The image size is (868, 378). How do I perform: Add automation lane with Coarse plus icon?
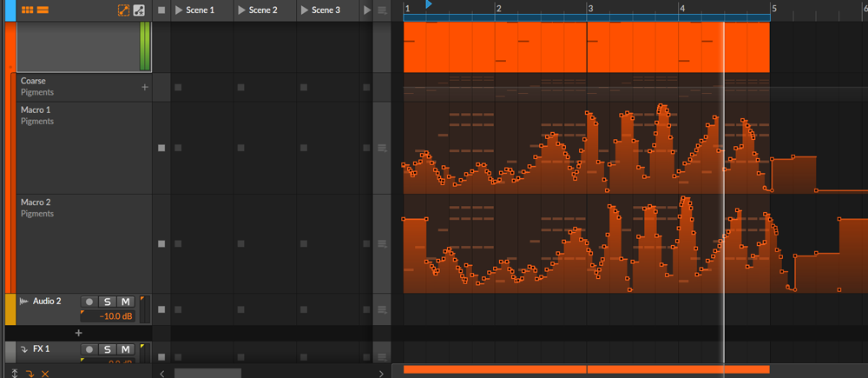[145, 87]
